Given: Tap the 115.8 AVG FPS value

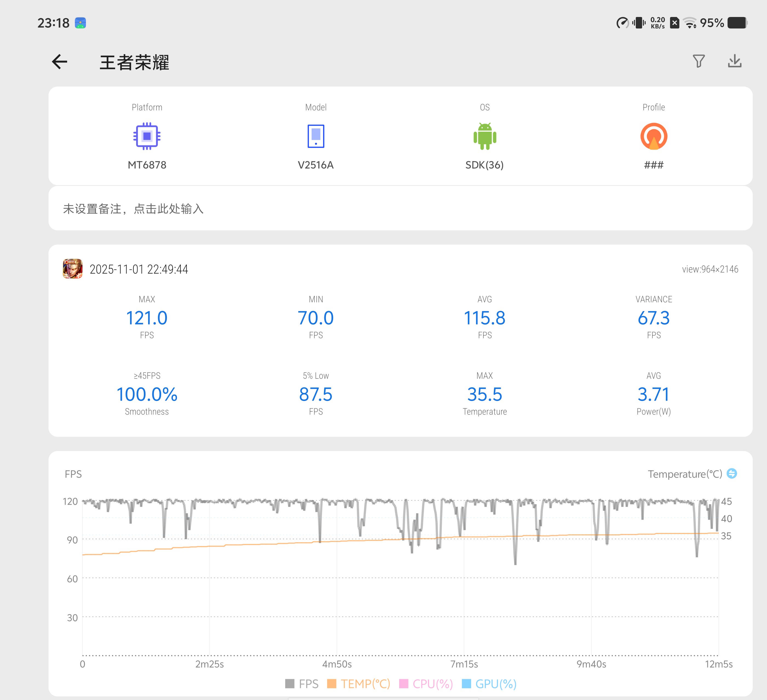Looking at the screenshot, I should click(x=484, y=318).
